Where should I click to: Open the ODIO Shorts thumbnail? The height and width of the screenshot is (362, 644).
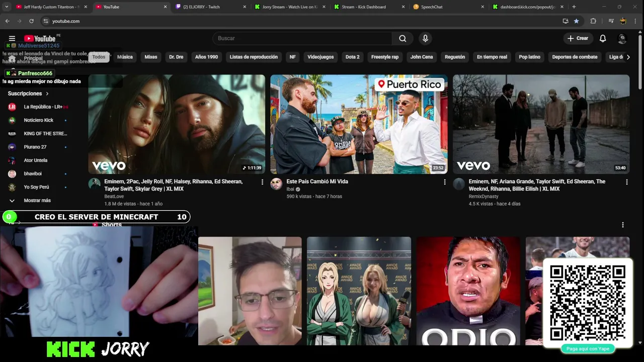tap(468, 291)
